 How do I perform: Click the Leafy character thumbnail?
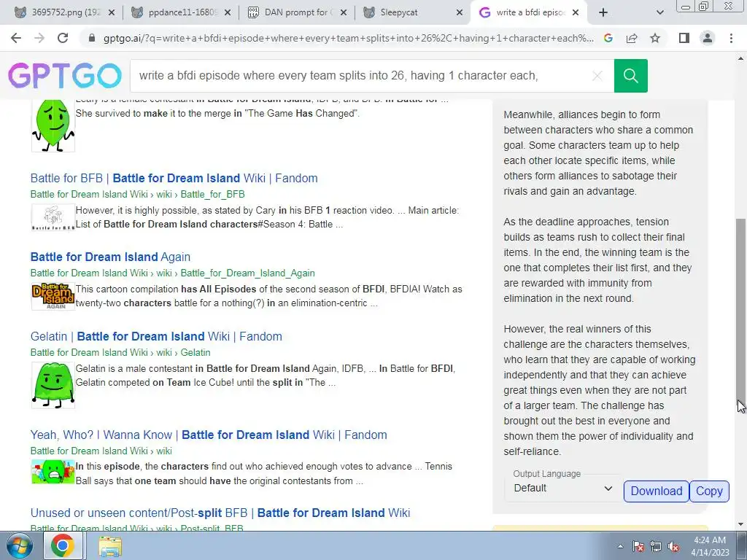(x=53, y=125)
